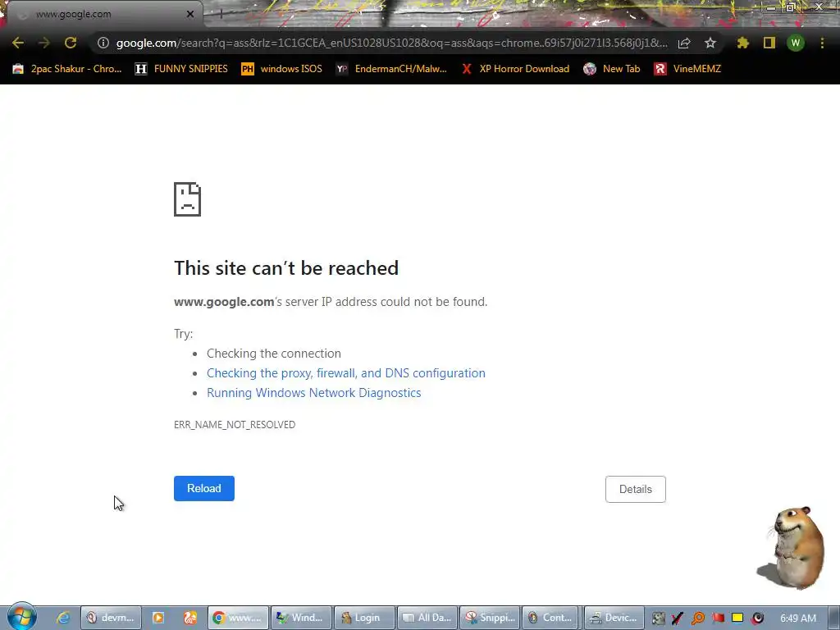Click the blue Reload button

[204, 489]
